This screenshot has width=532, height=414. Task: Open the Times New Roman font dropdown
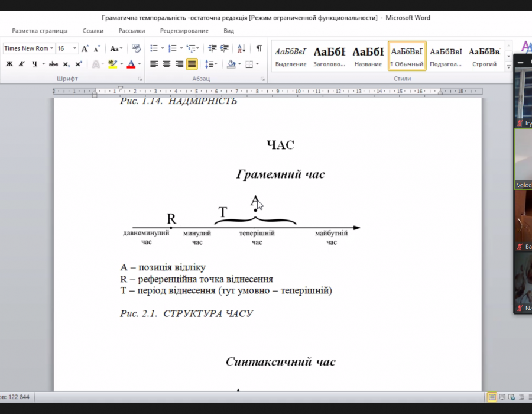[x=52, y=48]
